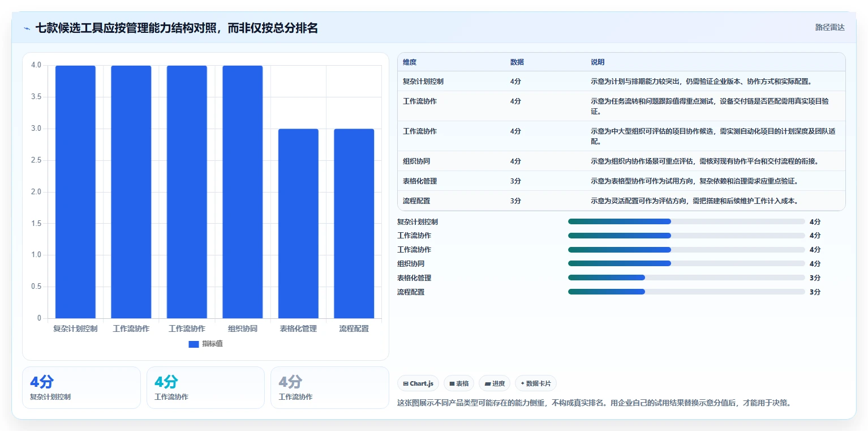The height and width of the screenshot is (431, 868).
Task: Click the 数据 column header
Action: point(517,62)
